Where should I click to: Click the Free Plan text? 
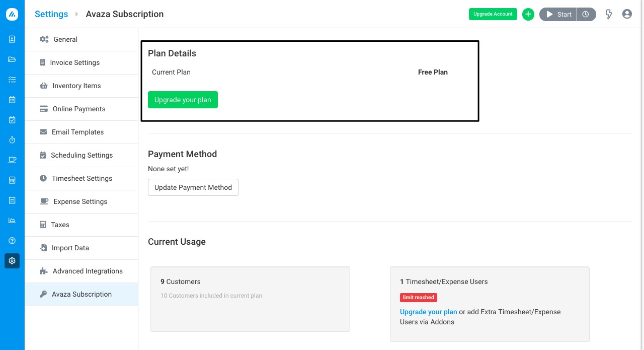[433, 72]
